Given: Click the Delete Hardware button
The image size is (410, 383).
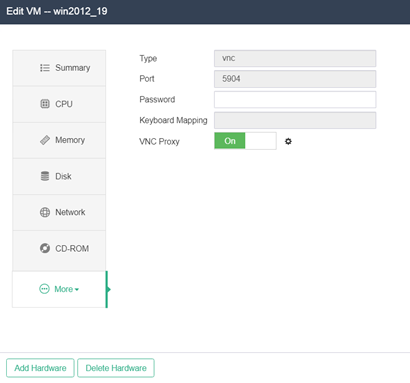Looking at the screenshot, I should click(x=116, y=368).
